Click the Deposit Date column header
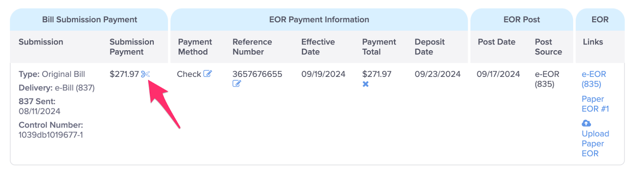This screenshot has height=173, width=644. tap(429, 47)
